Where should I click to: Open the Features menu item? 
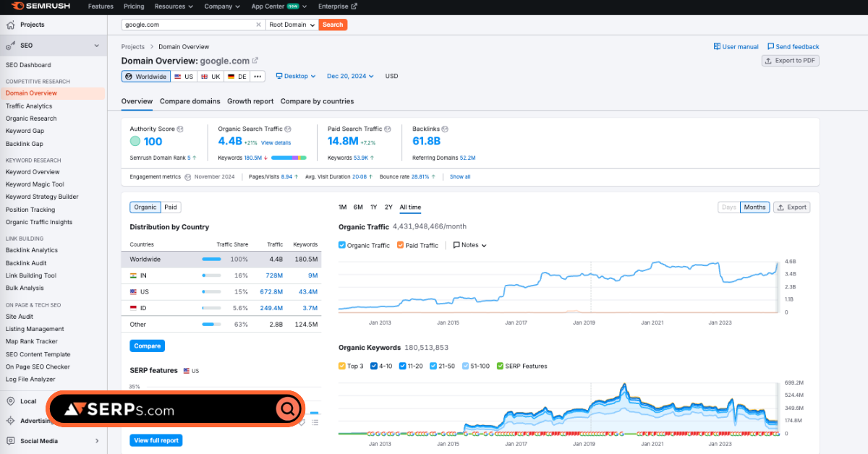(x=101, y=7)
